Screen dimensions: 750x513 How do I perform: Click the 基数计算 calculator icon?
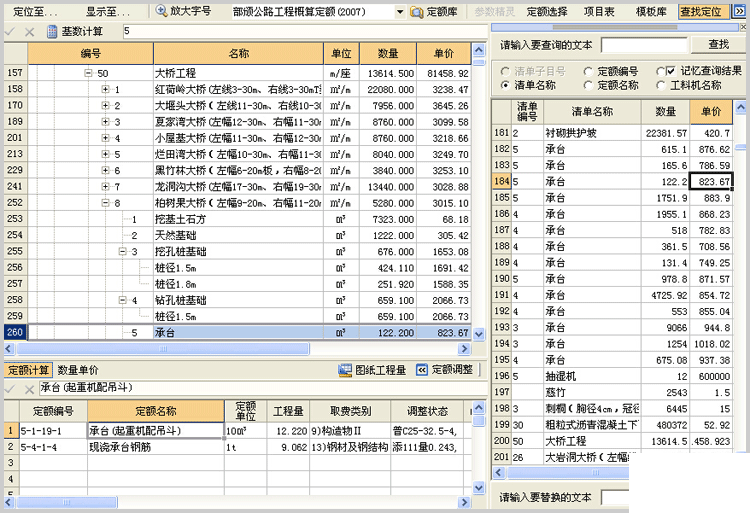(52, 32)
